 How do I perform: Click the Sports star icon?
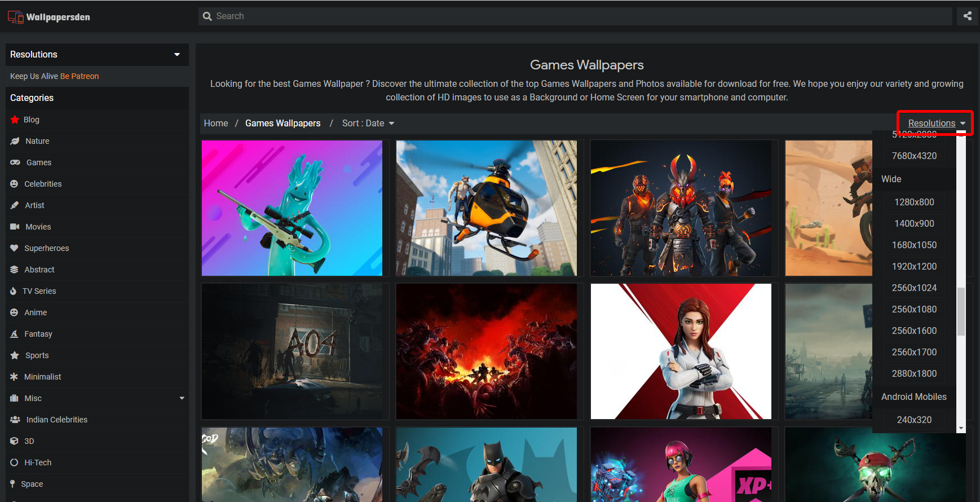coord(15,355)
